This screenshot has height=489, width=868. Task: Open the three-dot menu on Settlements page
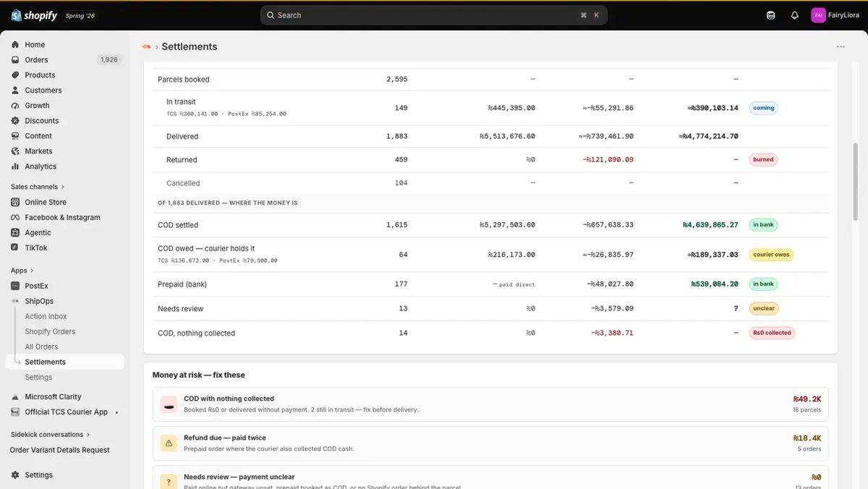841,47
